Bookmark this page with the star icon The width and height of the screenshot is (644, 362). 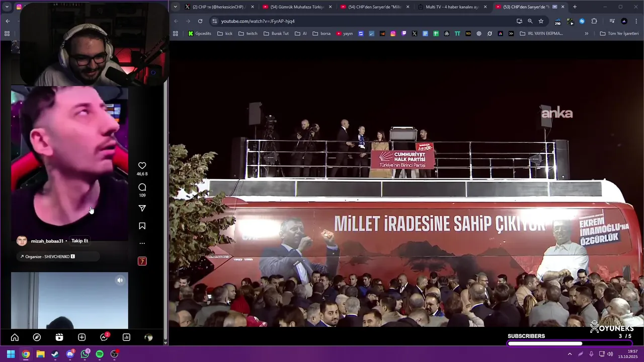pyautogui.click(x=541, y=21)
